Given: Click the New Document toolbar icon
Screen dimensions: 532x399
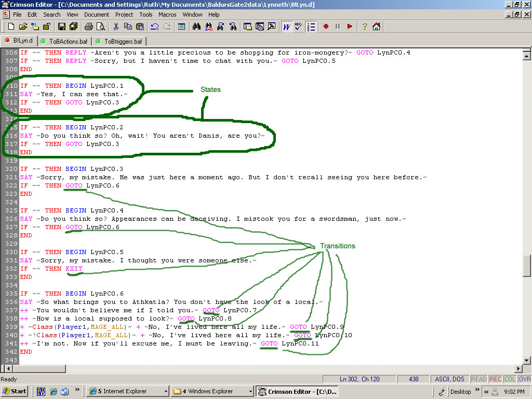Looking at the screenshot, I should point(10,26).
